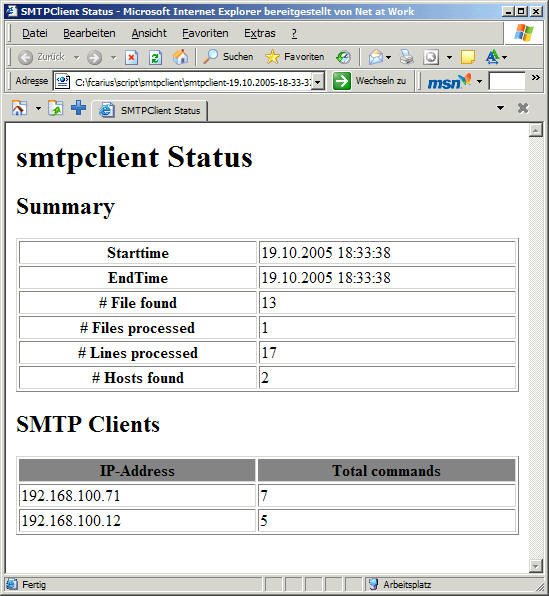
Task: Open the Zurück history dropdown arrow
Action: pos(76,58)
